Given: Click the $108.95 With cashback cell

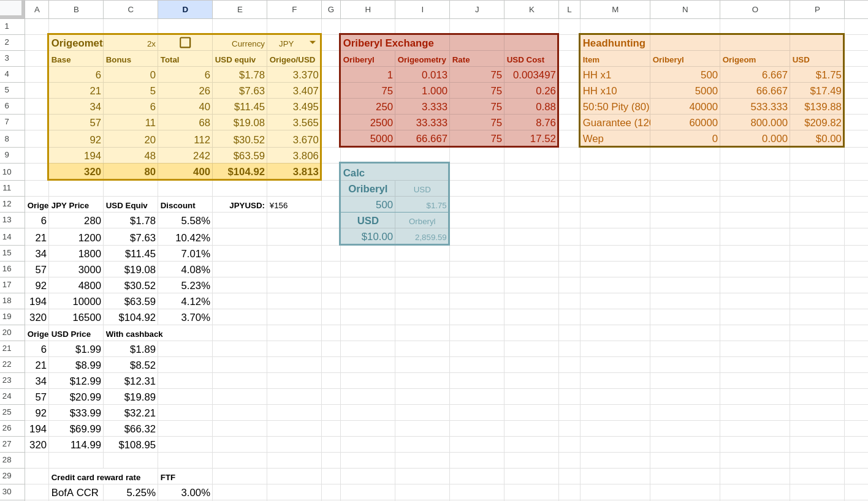Looking at the screenshot, I should [131, 445].
